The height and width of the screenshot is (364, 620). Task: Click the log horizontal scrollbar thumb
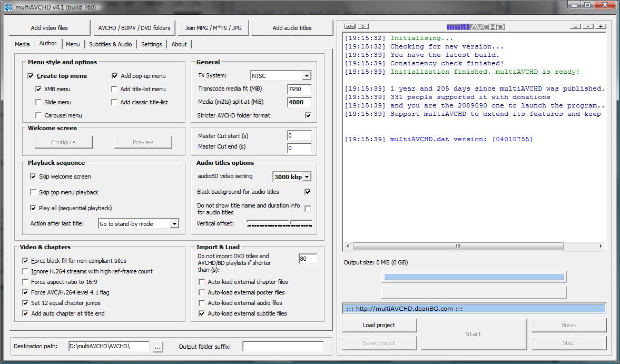pyautogui.click(x=458, y=246)
